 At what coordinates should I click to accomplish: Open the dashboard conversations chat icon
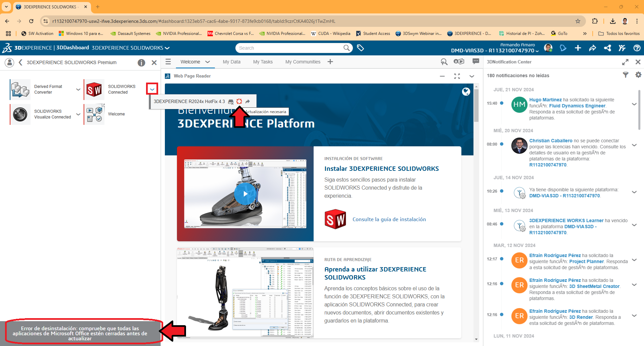click(x=476, y=61)
